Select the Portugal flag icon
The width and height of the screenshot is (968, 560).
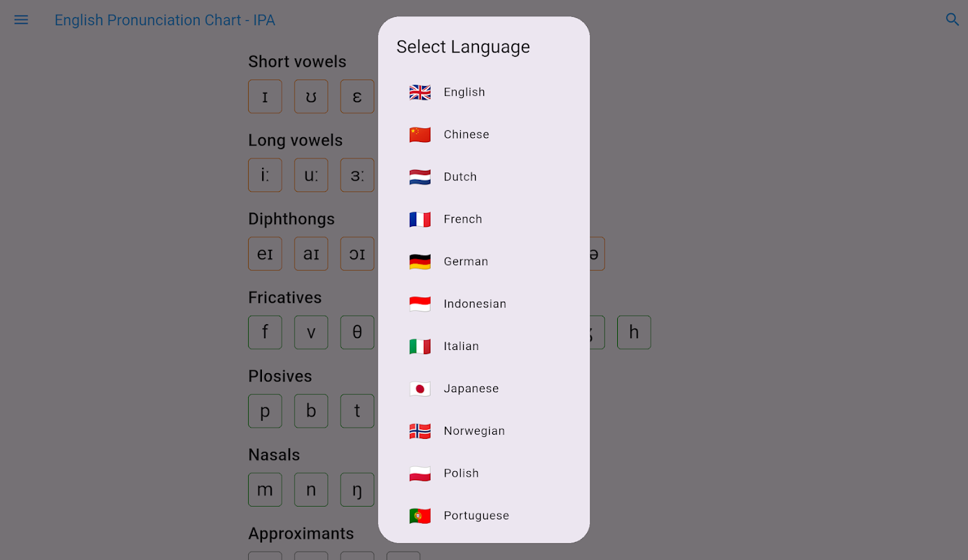click(x=420, y=516)
